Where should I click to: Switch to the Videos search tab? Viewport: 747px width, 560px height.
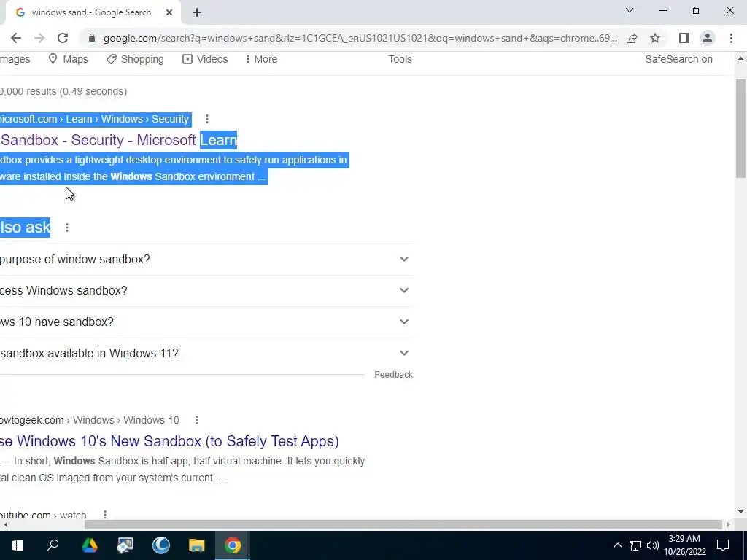click(x=205, y=59)
